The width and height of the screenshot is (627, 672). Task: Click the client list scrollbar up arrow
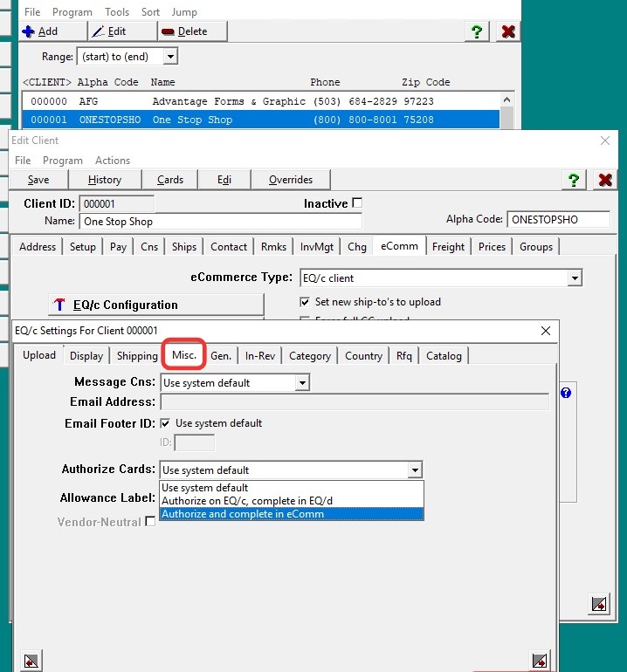pyautogui.click(x=506, y=99)
